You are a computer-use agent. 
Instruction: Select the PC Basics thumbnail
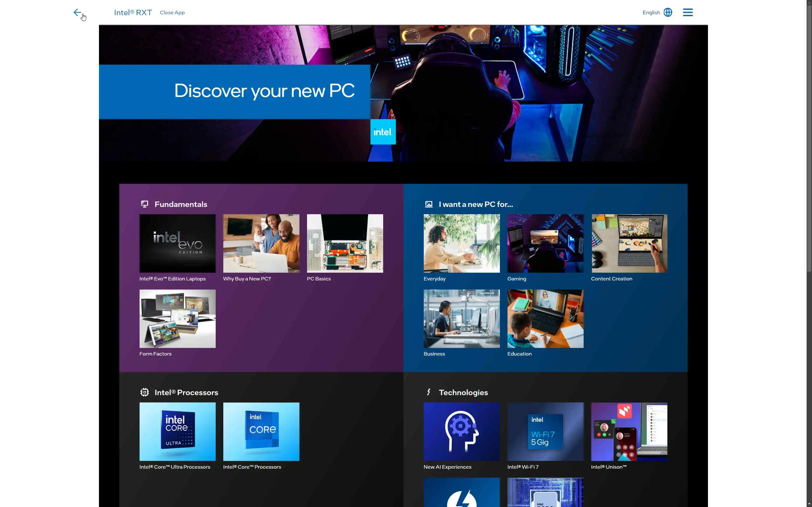345,243
